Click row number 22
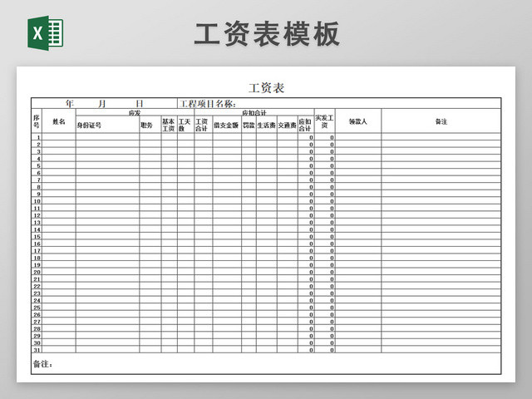532x399 pixels. click(x=37, y=286)
